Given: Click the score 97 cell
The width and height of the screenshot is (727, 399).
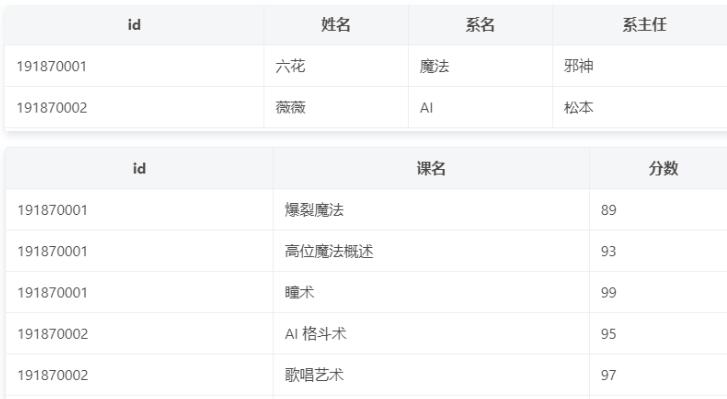Looking at the screenshot, I should 658,375.
